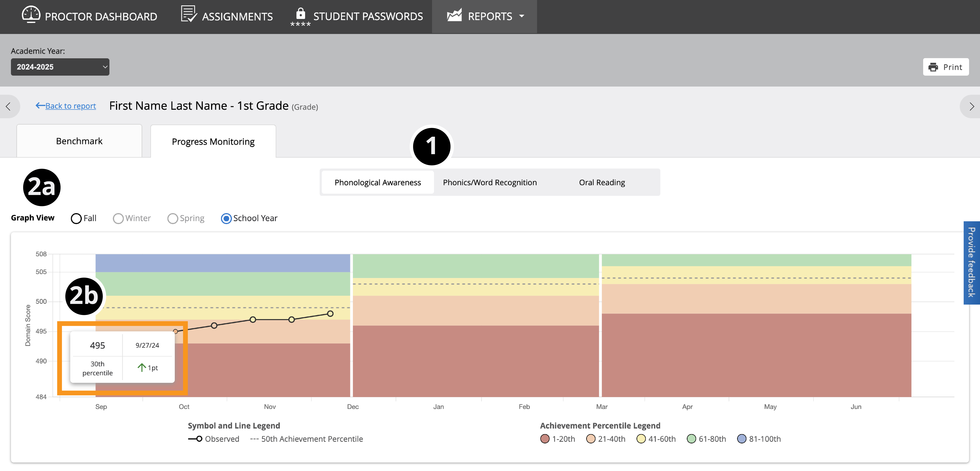Open the Academic Year 2024-2025 dropdown

[x=60, y=67]
